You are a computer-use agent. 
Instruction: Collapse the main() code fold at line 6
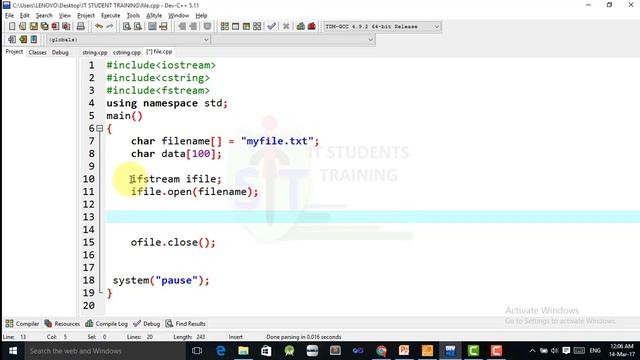[x=100, y=129]
